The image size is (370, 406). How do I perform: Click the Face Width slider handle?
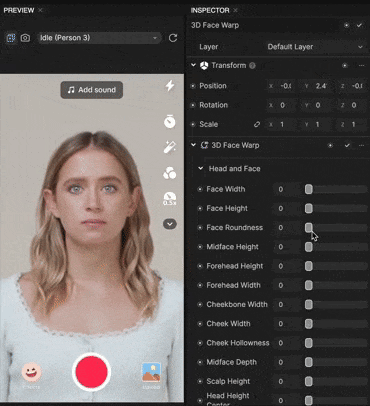(309, 189)
